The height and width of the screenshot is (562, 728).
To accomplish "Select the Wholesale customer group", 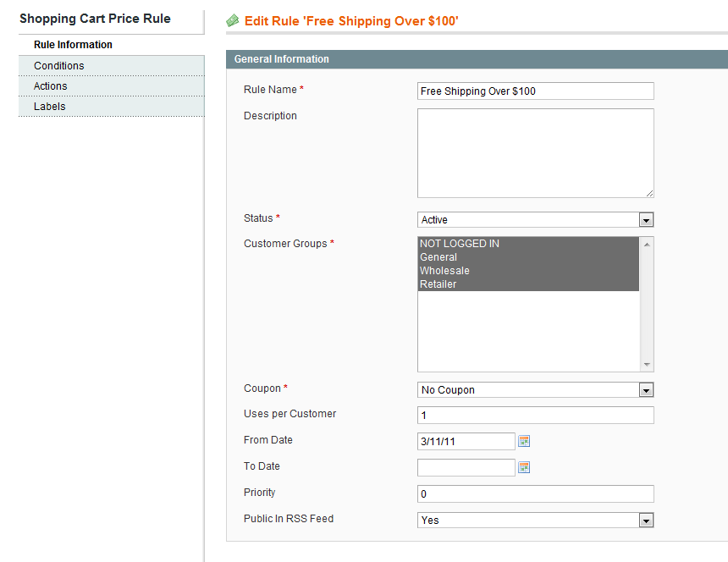I will 528,271.
